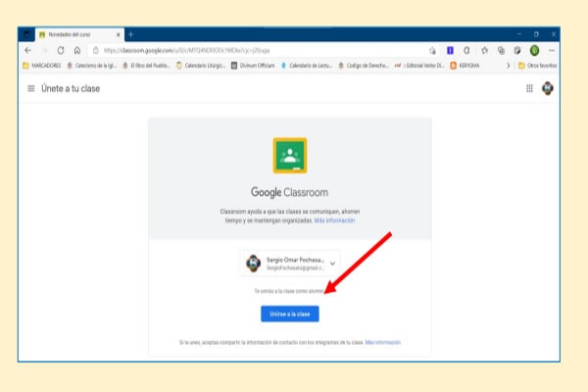
Task: Open the Más información link under the Classroom description
Action: pos(334,220)
